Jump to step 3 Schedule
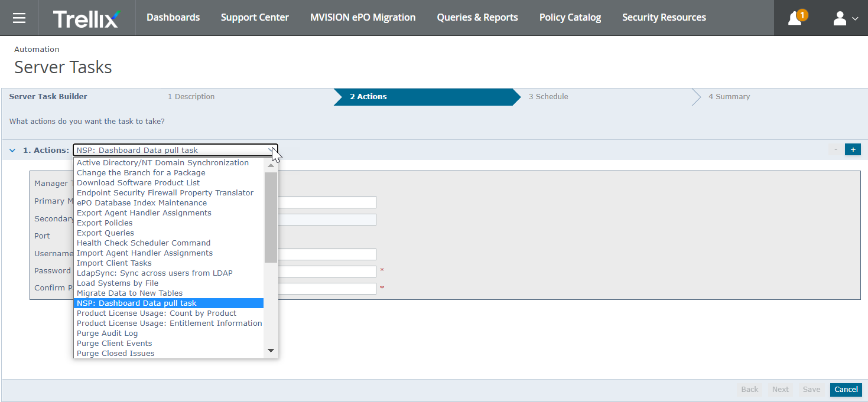This screenshot has width=868, height=402. 548,97
